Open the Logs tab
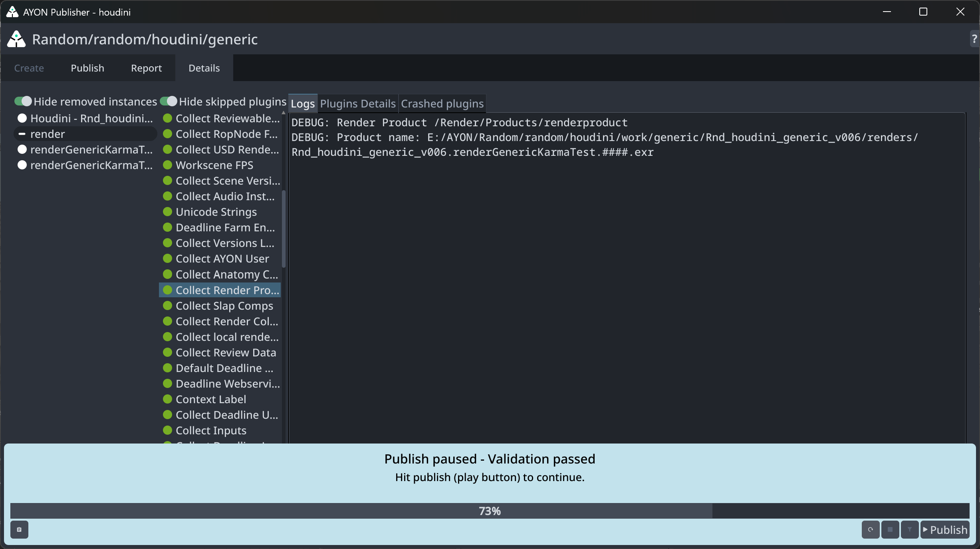Viewport: 980px width, 549px height. click(303, 103)
